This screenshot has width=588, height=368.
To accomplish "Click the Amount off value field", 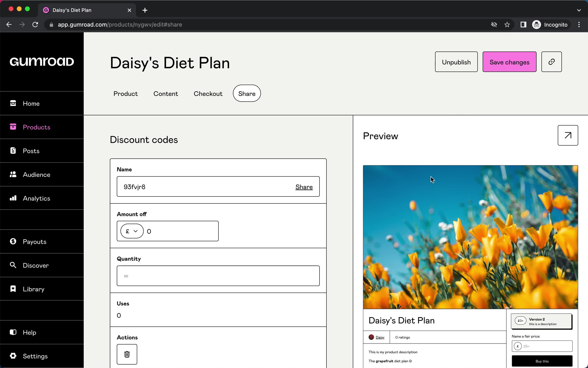I will click(x=181, y=231).
